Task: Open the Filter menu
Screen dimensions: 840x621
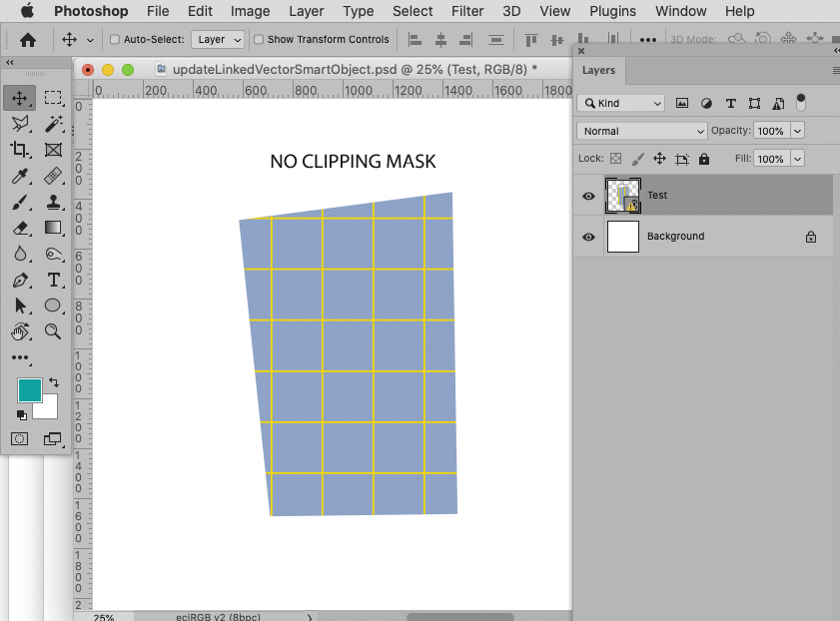Action: (x=466, y=11)
